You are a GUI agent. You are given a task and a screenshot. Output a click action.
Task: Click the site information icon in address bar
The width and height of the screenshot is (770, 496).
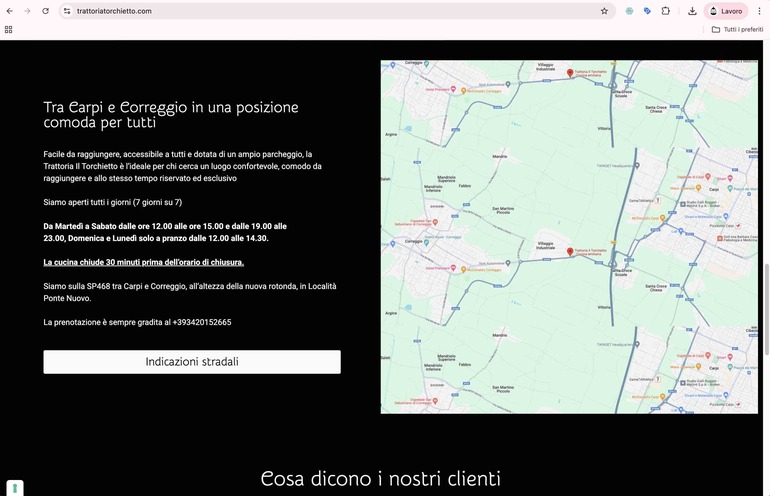click(x=67, y=11)
